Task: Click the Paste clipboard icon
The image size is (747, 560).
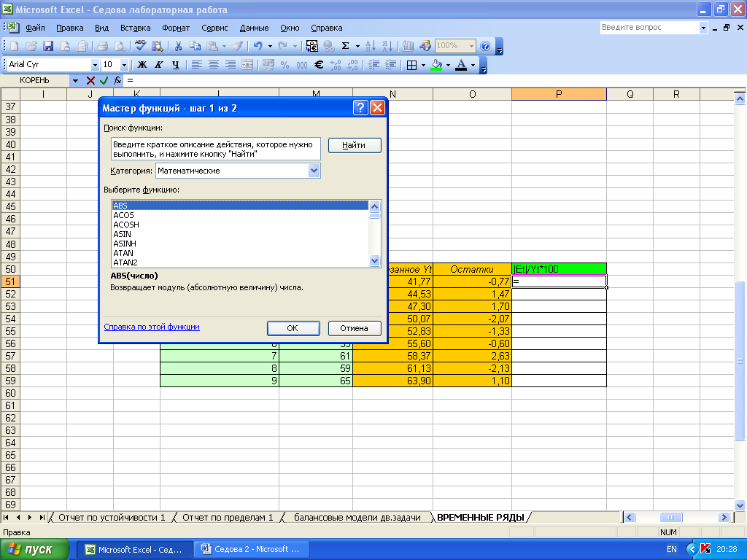Action: (x=212, y=46)
